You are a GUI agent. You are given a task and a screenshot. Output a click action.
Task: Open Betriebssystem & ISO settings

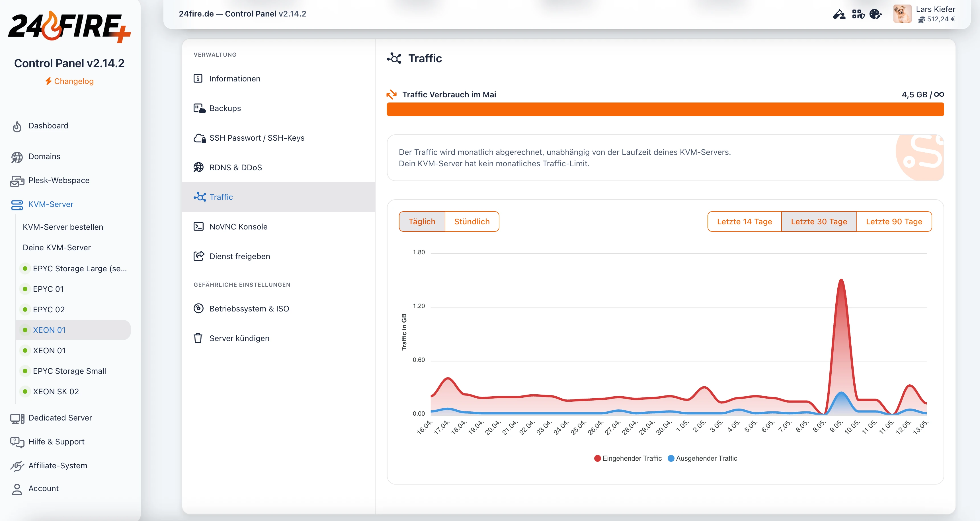coord(278,309)
